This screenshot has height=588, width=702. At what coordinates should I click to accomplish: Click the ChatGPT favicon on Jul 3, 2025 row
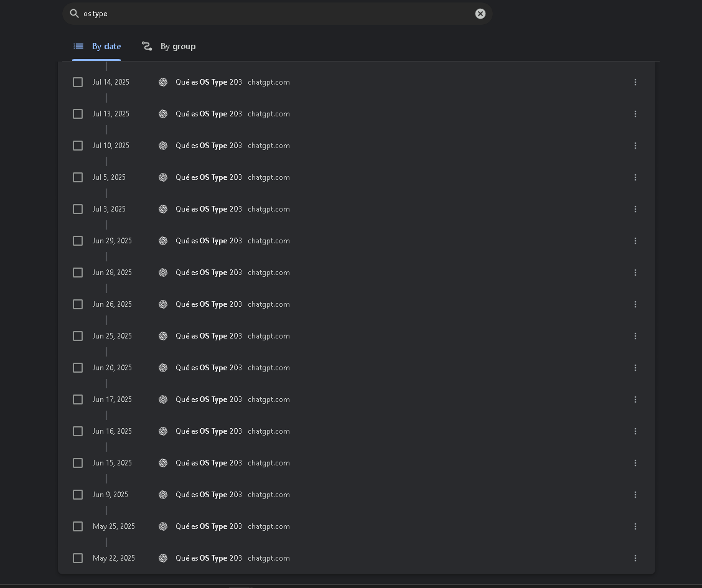[163, 209]
